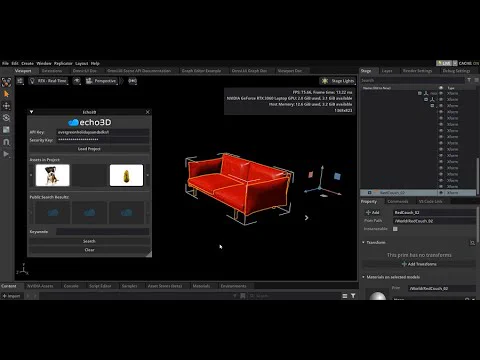The image size is (480, 360).
Task: Open the Replicator menu
Action: click(x=63, y=63)
